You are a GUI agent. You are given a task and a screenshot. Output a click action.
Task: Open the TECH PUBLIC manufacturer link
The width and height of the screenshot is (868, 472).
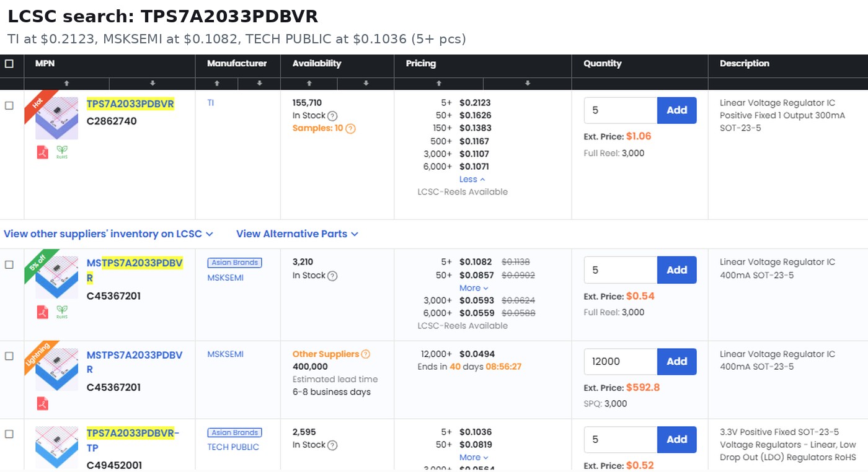tap(233, 447)
